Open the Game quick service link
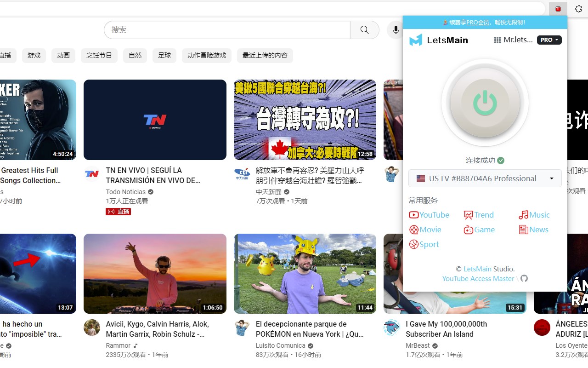Screen dimensions: 588x368 click(479, 230)
